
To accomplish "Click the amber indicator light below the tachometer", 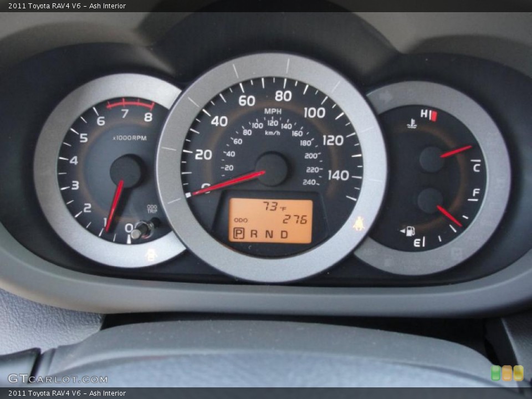I will tap(151, 255).
